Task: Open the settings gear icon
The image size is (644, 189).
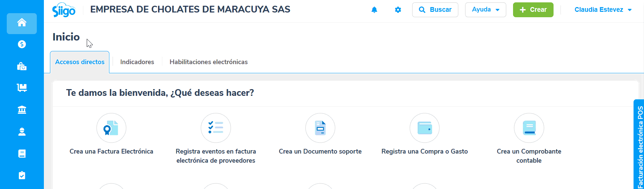Action: pyautogui.click(x=398, y=10)
